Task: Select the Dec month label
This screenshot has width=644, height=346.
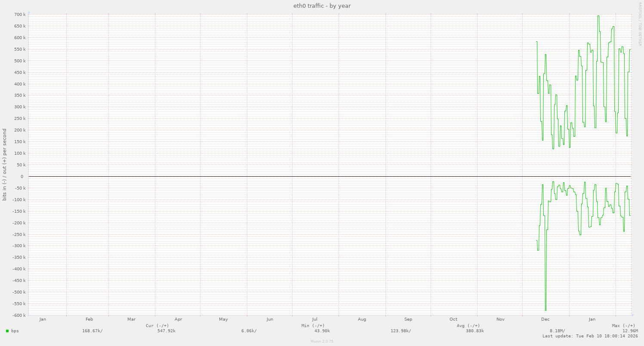Action: [x=545, y=319]
